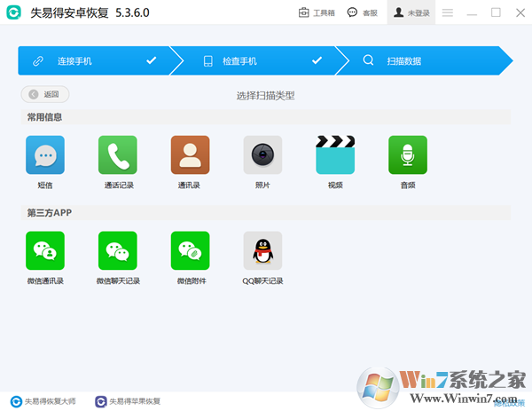This screenshot has height=411, width=532.
Task: Open the 失易得苹果恢复 link
Action: point(128,401)
